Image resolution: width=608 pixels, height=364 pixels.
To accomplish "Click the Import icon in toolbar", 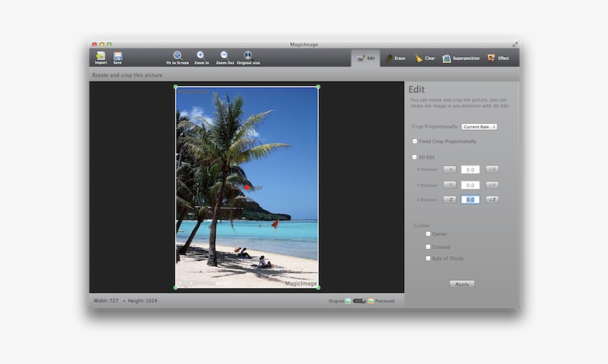I will (100, 56).
